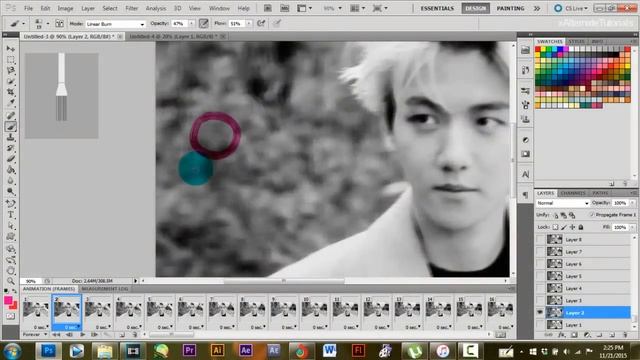Open the Image menu
This screenshot has width=640, height=360.
click(x=65, y=8)
